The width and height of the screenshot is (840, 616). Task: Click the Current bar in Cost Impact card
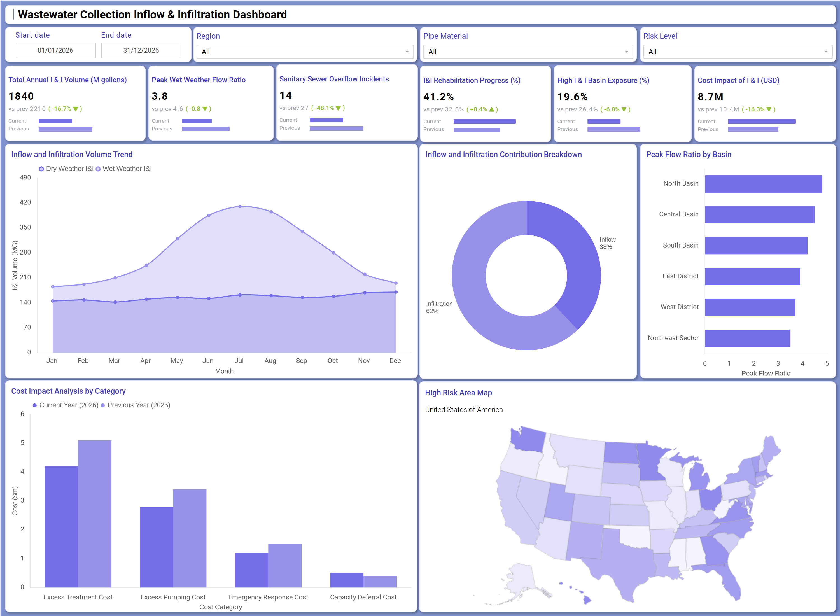click(761, 122)
